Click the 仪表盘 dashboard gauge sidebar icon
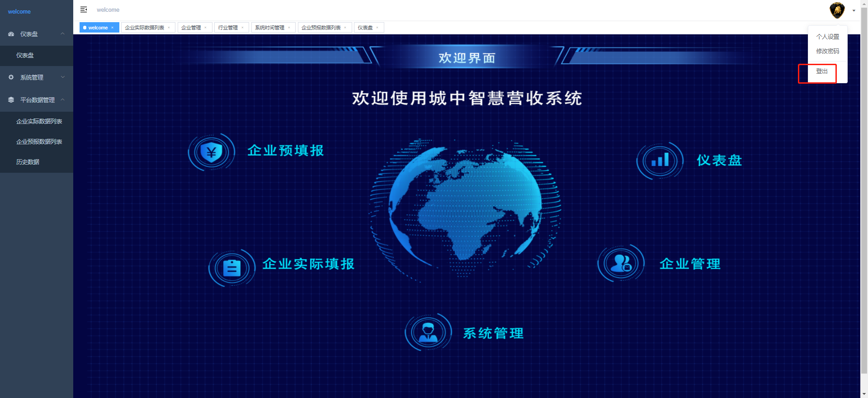This screenshot has width=868, height=398. (11, 34)
